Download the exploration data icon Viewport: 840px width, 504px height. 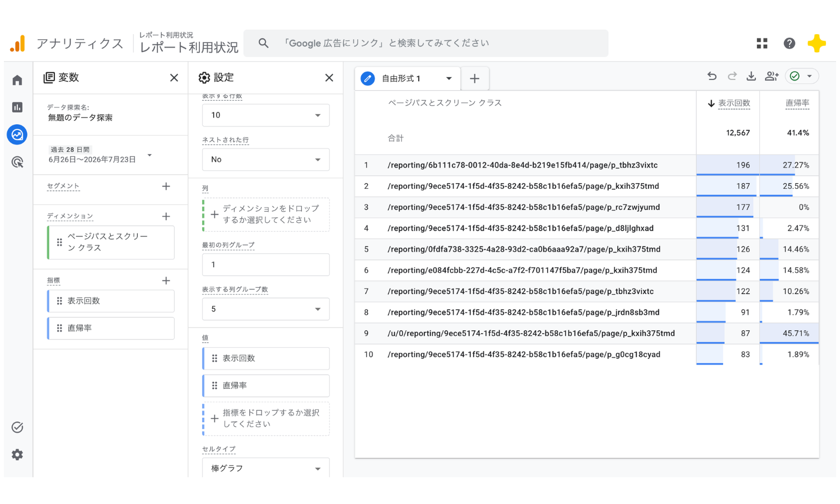pos(752,76)
